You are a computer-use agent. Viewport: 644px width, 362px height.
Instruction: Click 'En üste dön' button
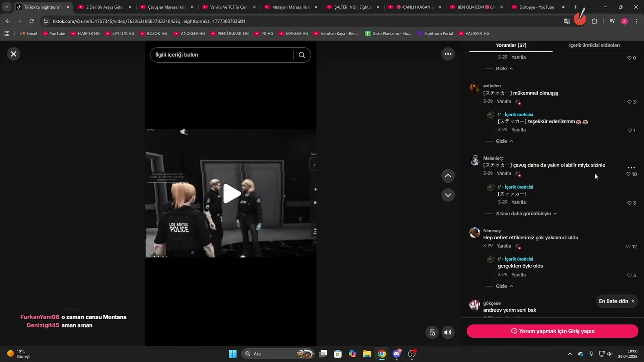(617, 301)
